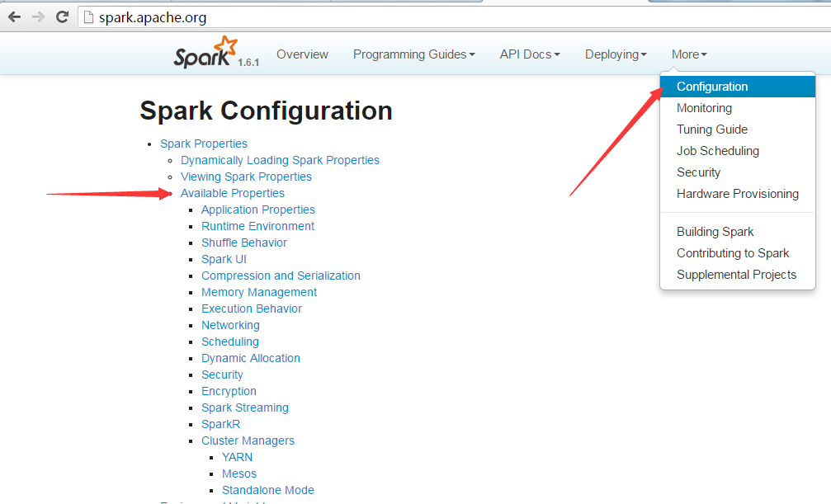This screenshot has width=831, height=504.
Task: Expand the Programming Guides dropdown
Action: tap(414, 54)
